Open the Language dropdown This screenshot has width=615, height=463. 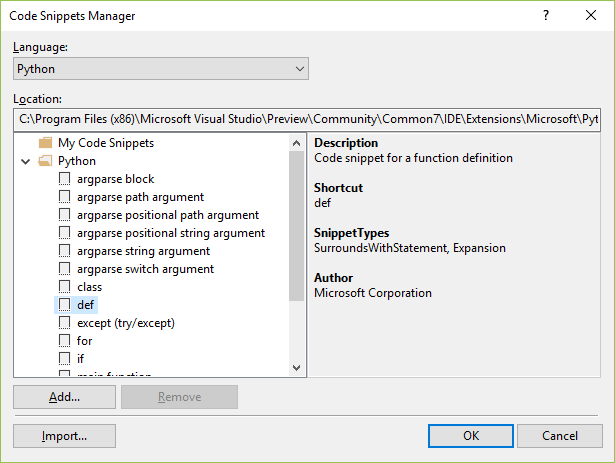[x=161, y=69]
